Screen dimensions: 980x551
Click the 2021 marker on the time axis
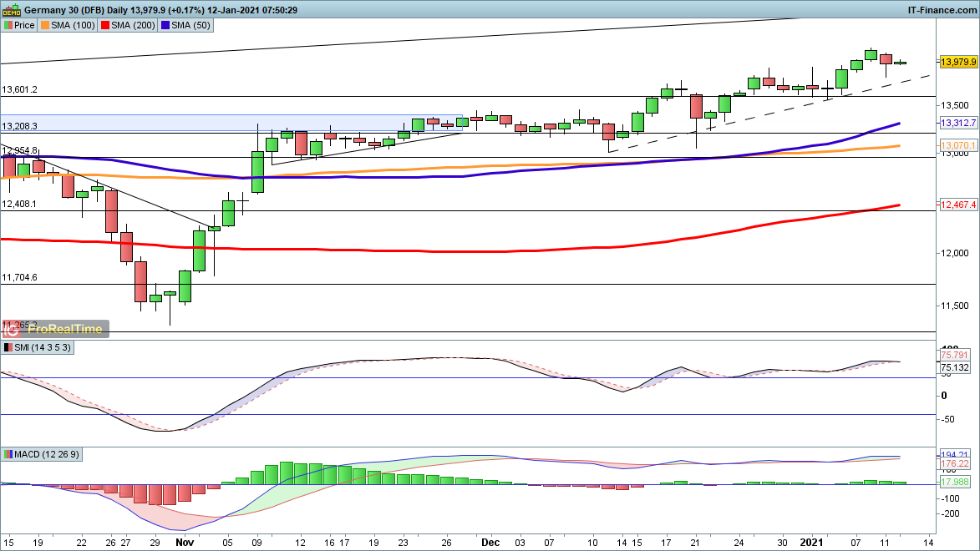point(813,542)
